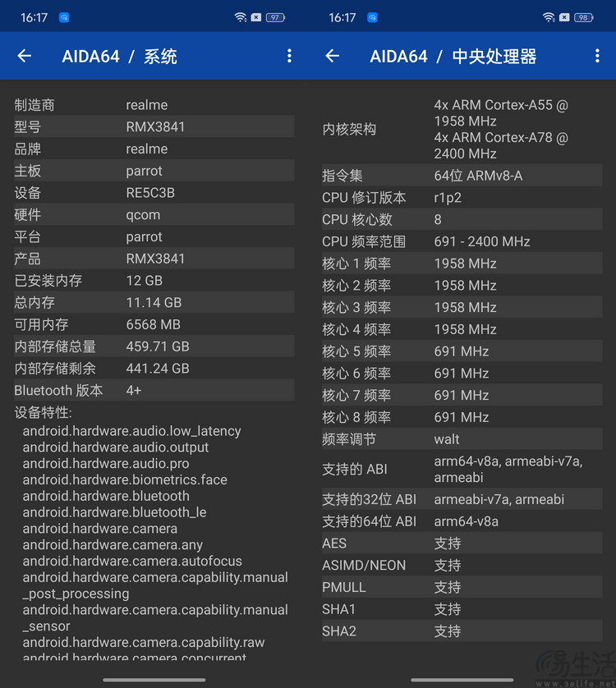Tap android.hardware.camera.any entry

tap(113, 544)
